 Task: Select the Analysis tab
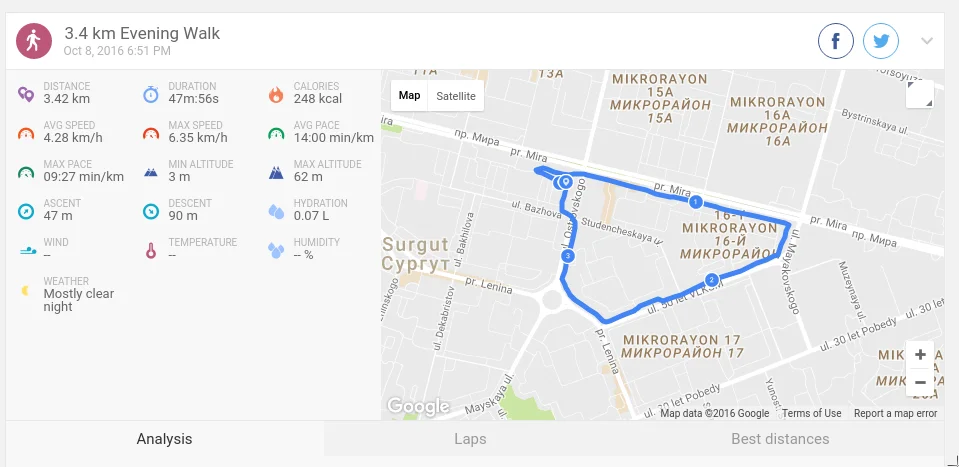(165, 439)
